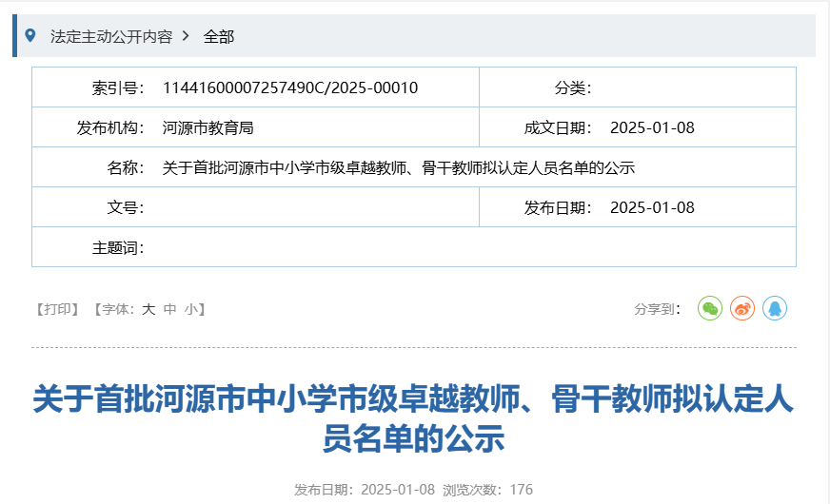
Task: Click the 浏览次数 176 view count
Action: (487, 490)
